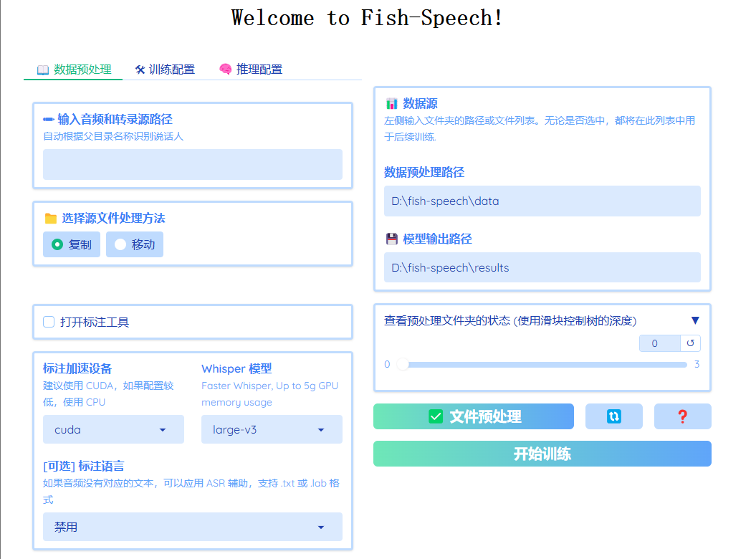Click the 文件预处理 button
This screenshot has height=559, width=756.
[x=474, y=416]
